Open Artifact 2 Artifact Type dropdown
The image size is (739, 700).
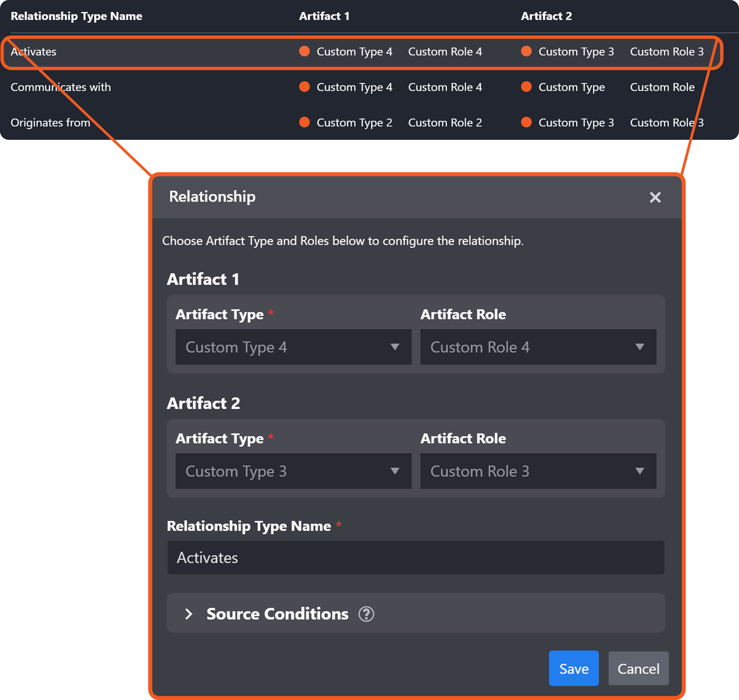(x=293, y=471)
